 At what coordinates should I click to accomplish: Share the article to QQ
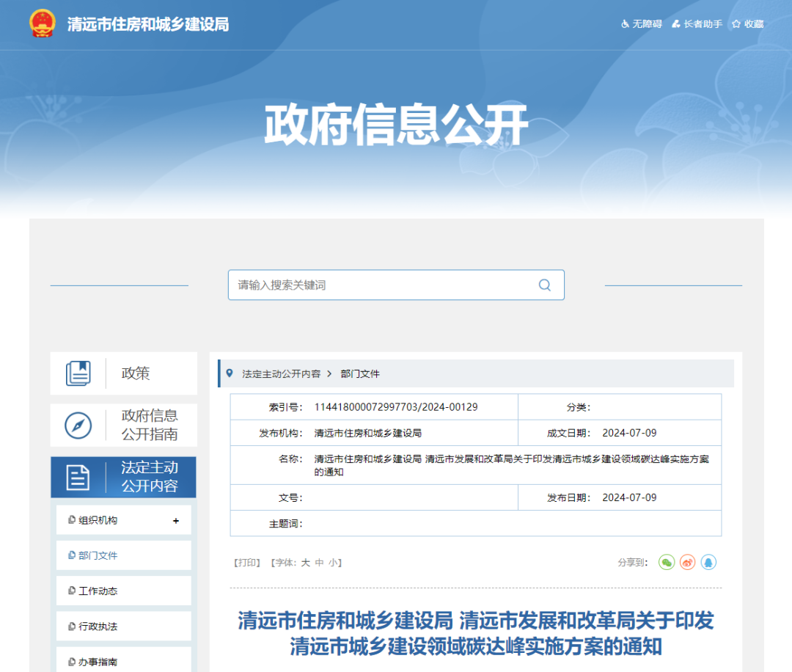(x=708, y=562)
